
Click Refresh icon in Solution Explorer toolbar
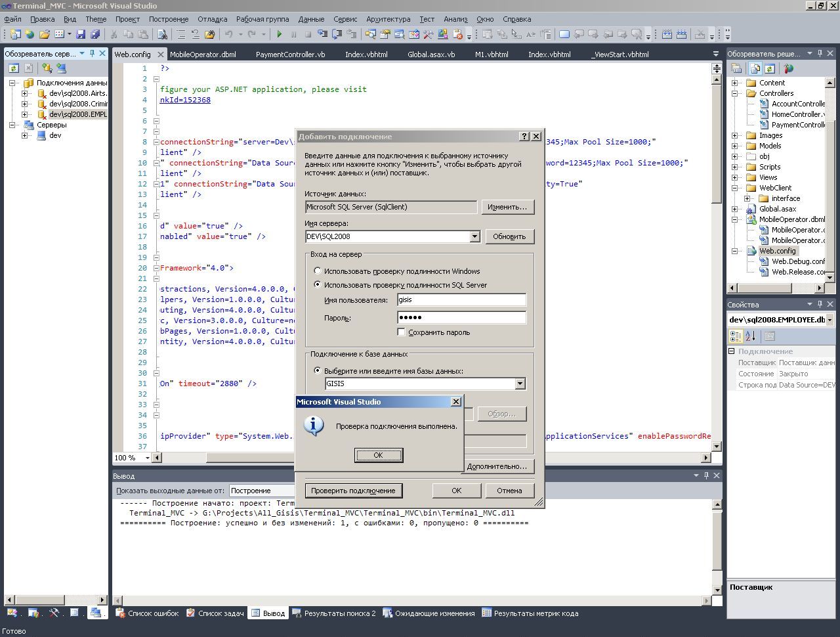(770, 68)
